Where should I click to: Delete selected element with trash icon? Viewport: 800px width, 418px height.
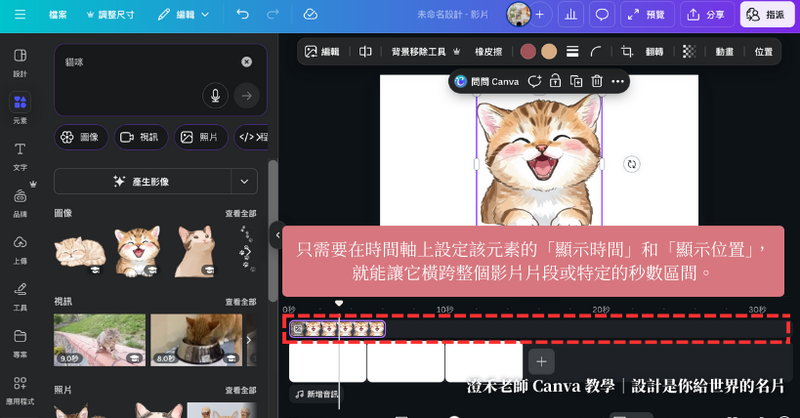[x=597, y=81]
